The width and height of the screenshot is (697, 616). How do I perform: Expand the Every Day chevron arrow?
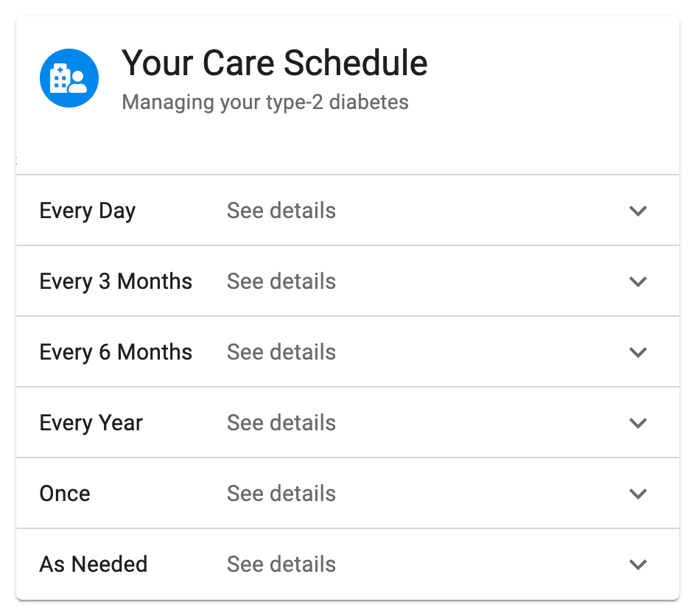coord(638,211)
